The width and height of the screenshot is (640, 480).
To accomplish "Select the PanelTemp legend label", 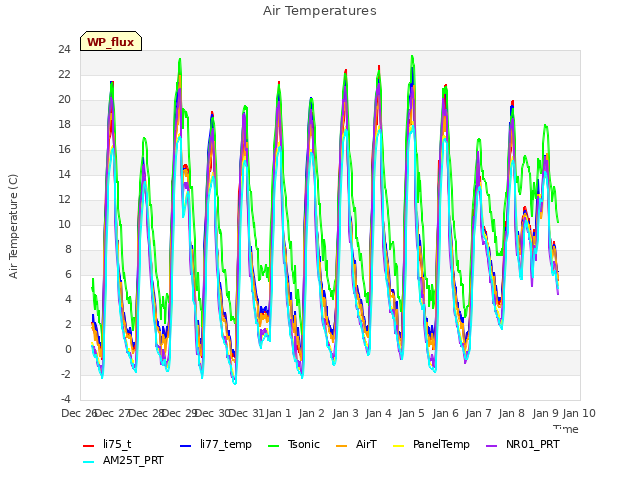I will (x=441, y=444).
